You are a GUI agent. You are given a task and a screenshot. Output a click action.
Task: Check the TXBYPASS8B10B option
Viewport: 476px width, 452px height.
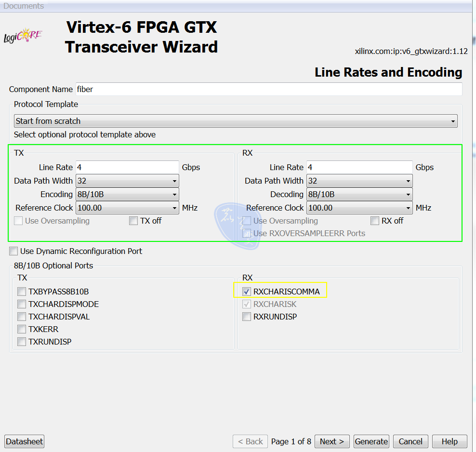[22, 292]
